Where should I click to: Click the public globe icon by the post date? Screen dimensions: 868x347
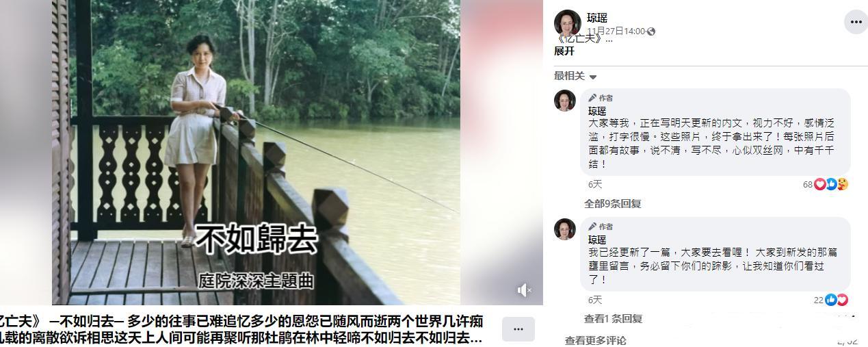651,31
